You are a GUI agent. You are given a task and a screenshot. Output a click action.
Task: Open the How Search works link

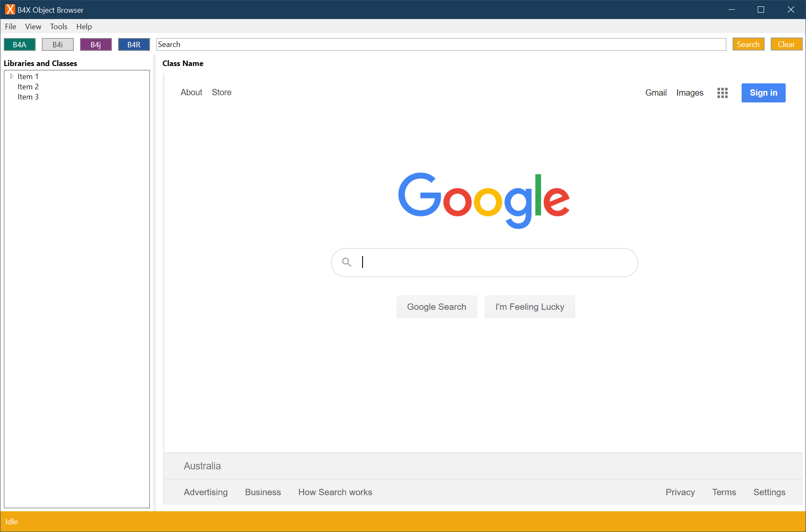[335, 492]
